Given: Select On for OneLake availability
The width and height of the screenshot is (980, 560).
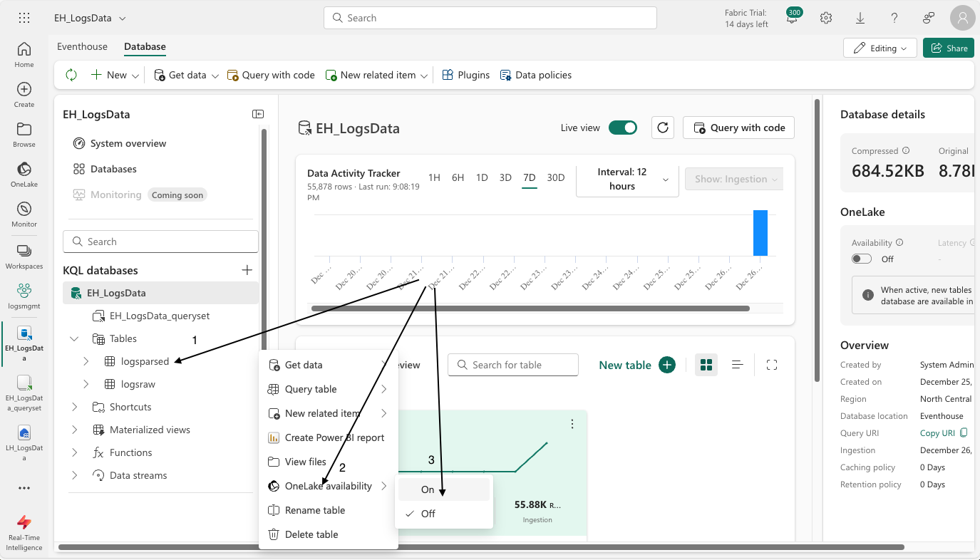Looking at the screenshot, I should pyautogui.click(x=444, y=489).
